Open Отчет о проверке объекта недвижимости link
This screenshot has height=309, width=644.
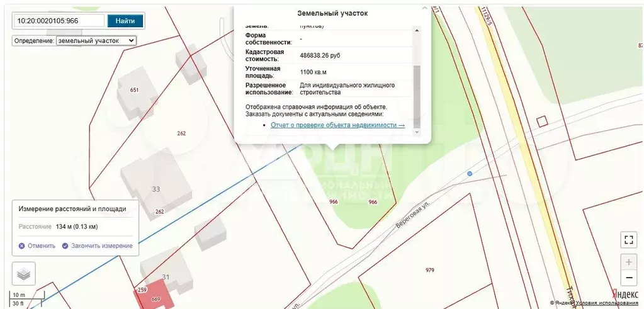point(337,125)
